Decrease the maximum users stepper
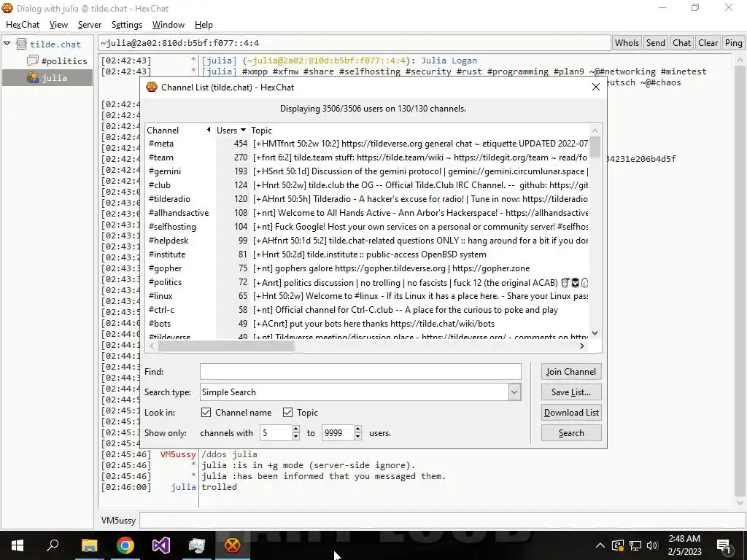Image resolution: width=747 pixels, height=560 pixels. click(357, 437)
